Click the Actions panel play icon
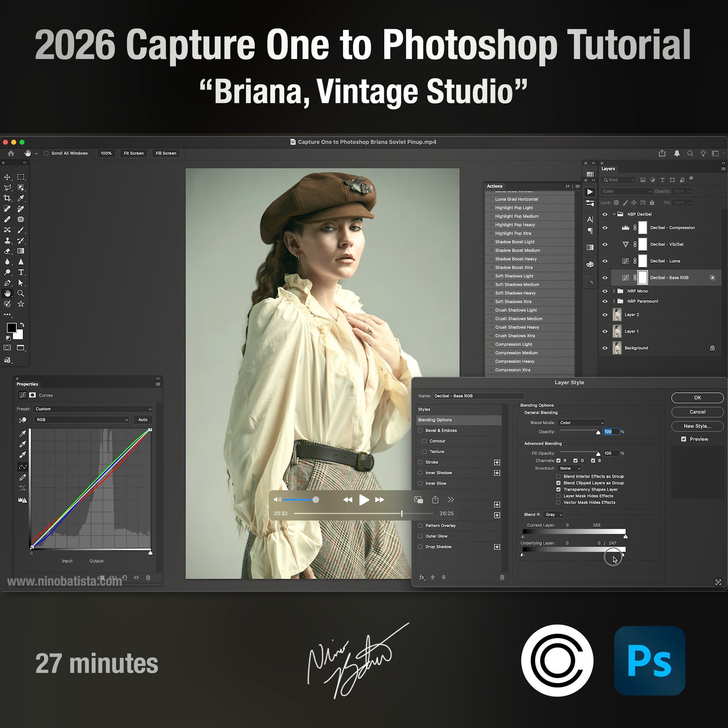This screenshot has height=728, width=728. pyautogui.click(x=590, y=192)
